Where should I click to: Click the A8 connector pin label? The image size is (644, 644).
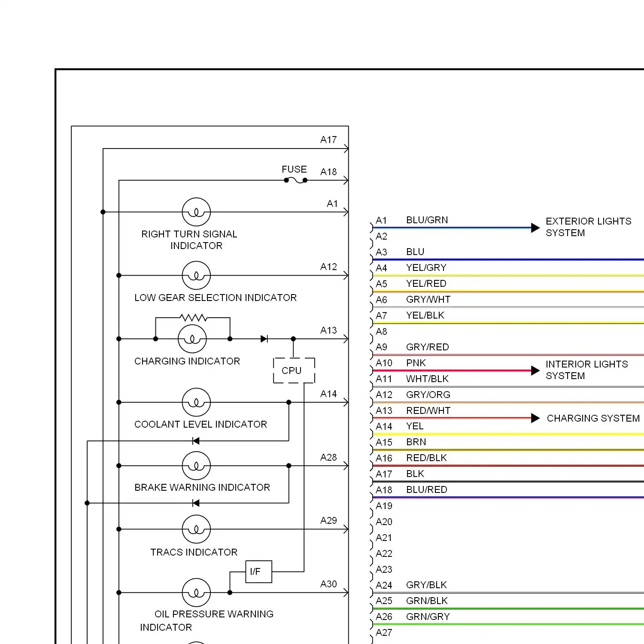click(x=381, y=332)
